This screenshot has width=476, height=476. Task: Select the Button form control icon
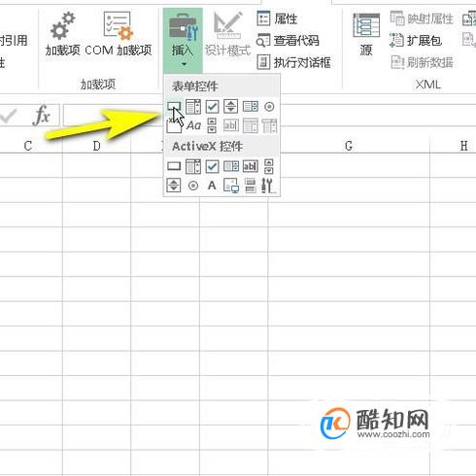174,106
